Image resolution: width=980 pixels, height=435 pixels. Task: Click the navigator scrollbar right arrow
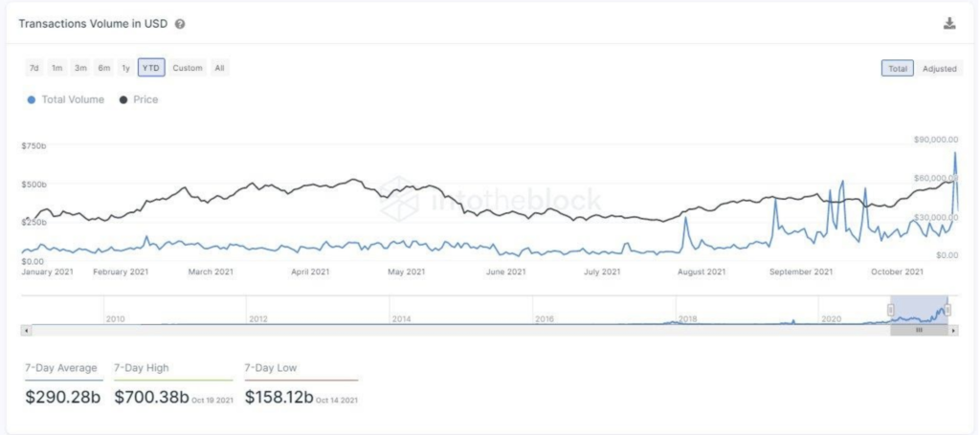click(x=953, y=330)
